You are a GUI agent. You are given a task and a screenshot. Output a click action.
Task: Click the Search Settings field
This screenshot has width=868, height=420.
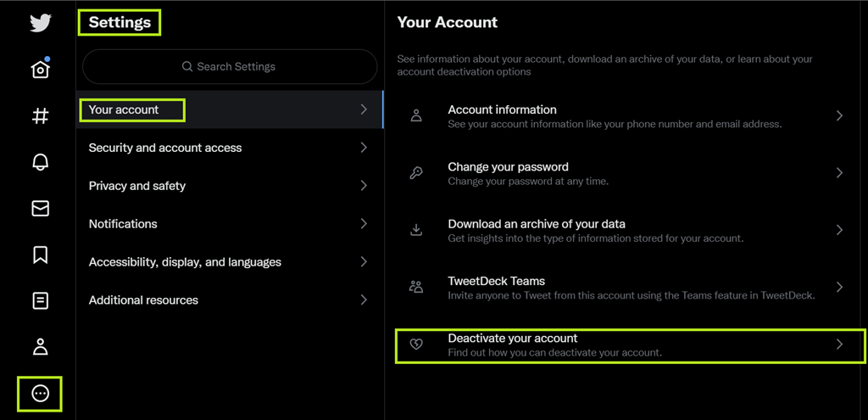(x=230, y=66)
